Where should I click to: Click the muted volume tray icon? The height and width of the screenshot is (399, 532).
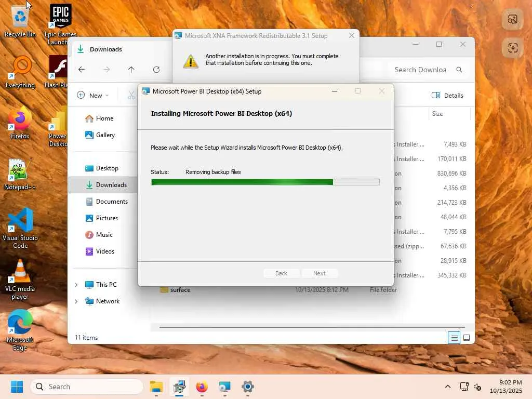[x=477, y=387]
